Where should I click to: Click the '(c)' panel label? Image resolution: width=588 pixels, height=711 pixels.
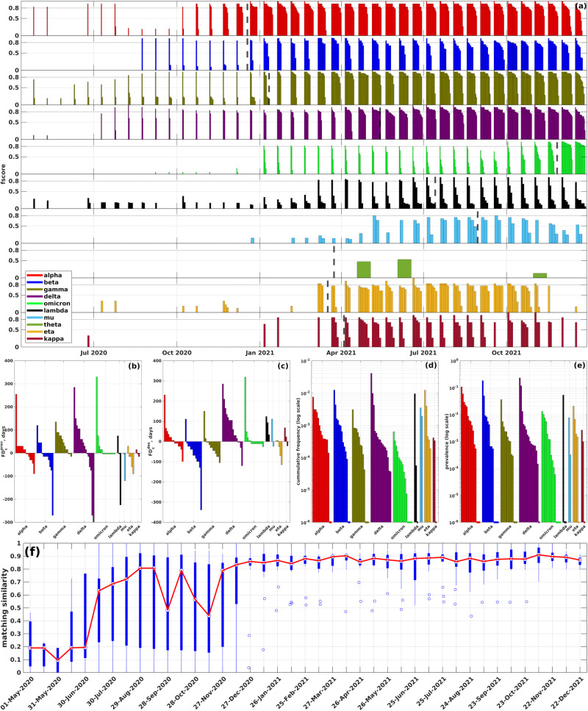click(283, 365)
